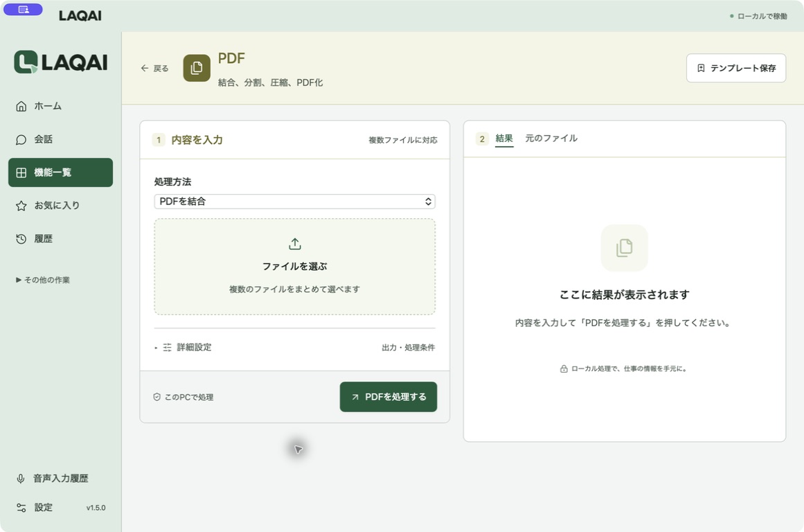
Task: Open 履歴 in the sidebar
Action: coord(60,238)
